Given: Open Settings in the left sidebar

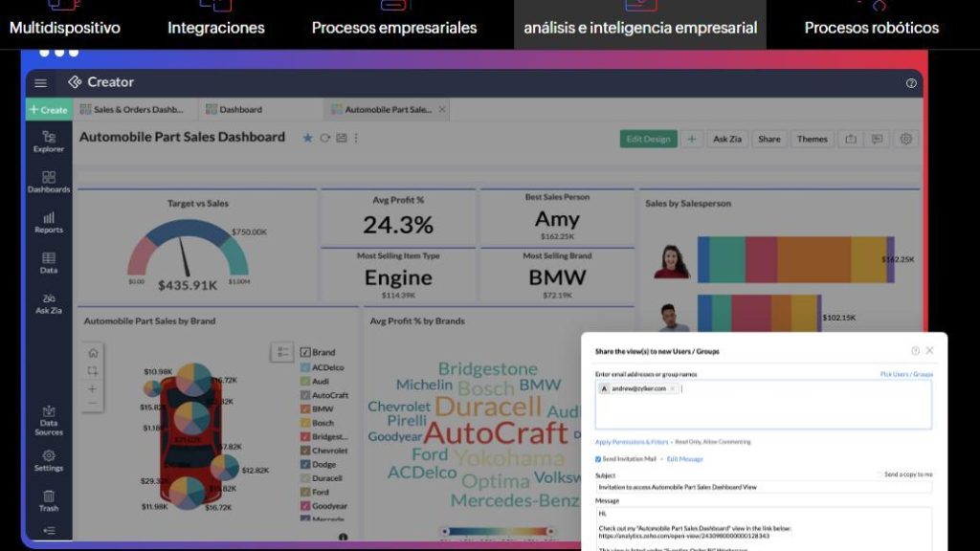Looking at the screenshot, I should coord(49,461).
